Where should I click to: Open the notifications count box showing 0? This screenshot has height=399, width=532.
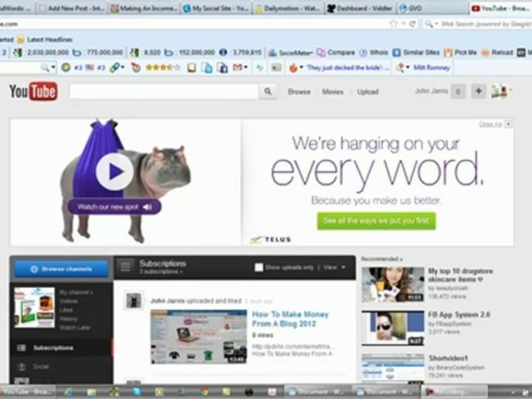(458, 91)
